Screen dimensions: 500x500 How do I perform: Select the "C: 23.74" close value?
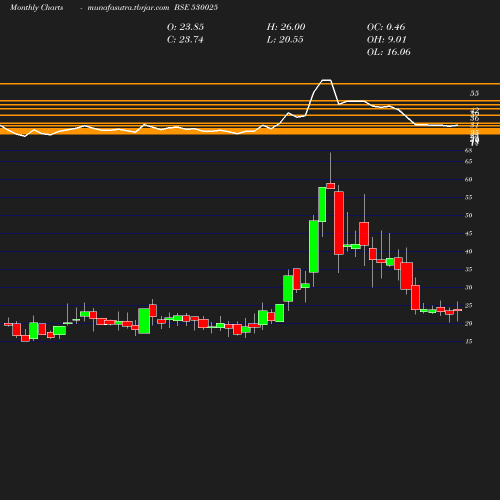185,40
